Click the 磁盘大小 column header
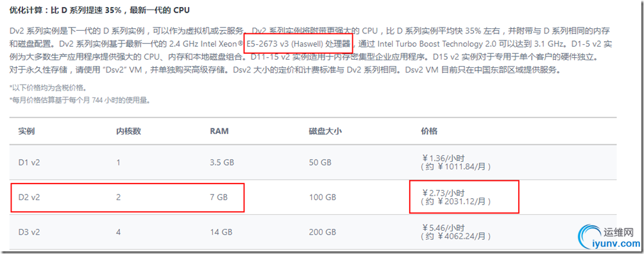 pos(325,131)
